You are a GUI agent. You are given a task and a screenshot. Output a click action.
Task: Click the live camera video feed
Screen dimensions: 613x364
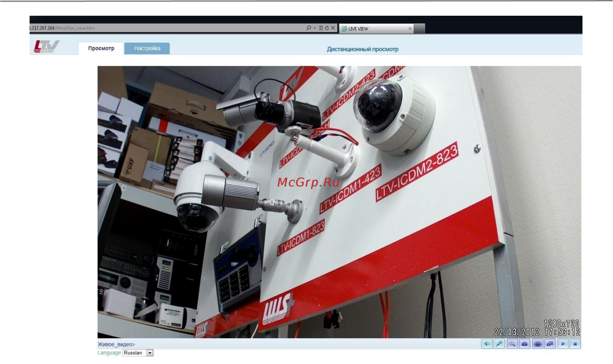pos(339,202)
